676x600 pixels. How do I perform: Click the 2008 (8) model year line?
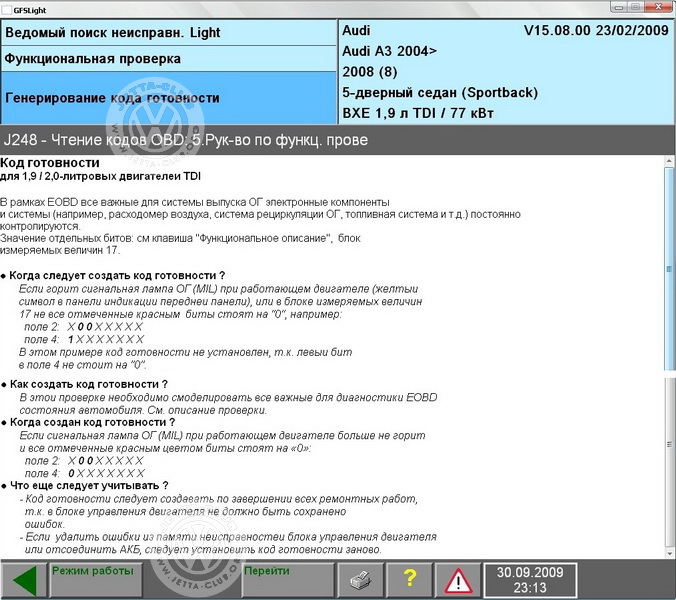pyautogui.click(x=370, y=72)
